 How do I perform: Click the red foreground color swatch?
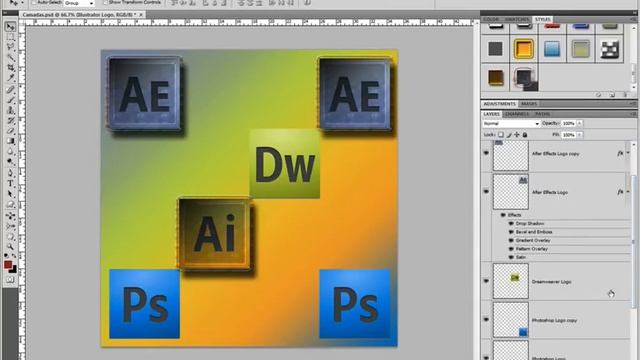[8, 265]
